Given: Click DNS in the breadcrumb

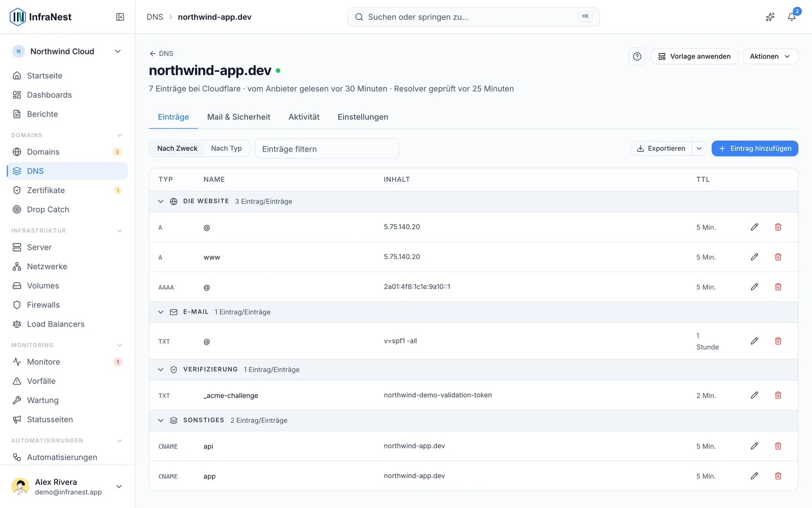Looking at the screenshot, I should [155, 17].
